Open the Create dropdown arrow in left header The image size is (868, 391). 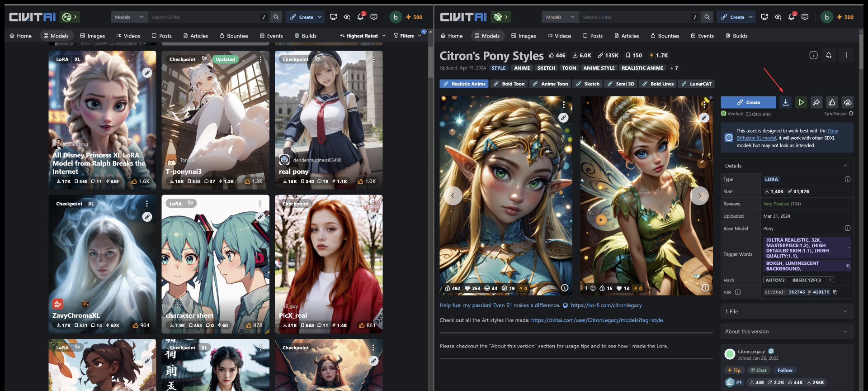pos(320,17)
